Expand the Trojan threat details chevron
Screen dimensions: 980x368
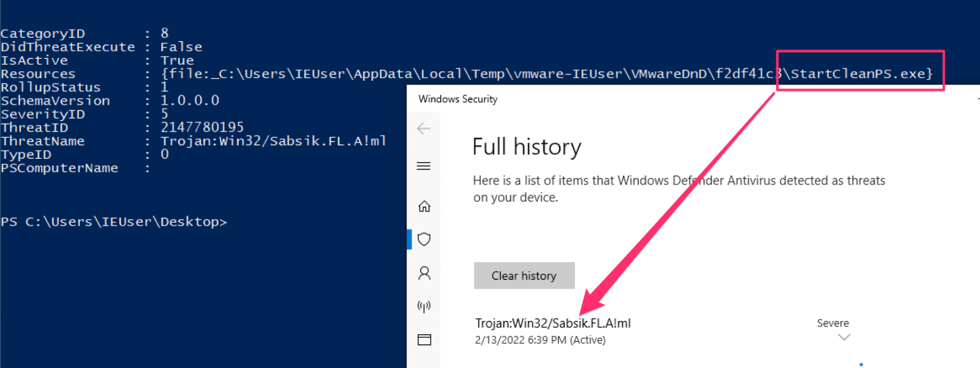[x=844, y=337]
